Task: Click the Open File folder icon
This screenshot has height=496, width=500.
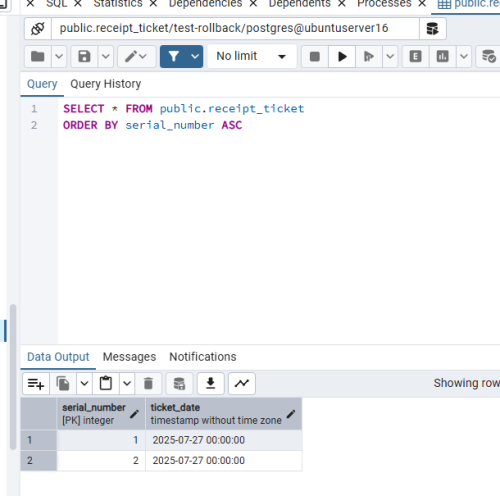Action: 38,56
